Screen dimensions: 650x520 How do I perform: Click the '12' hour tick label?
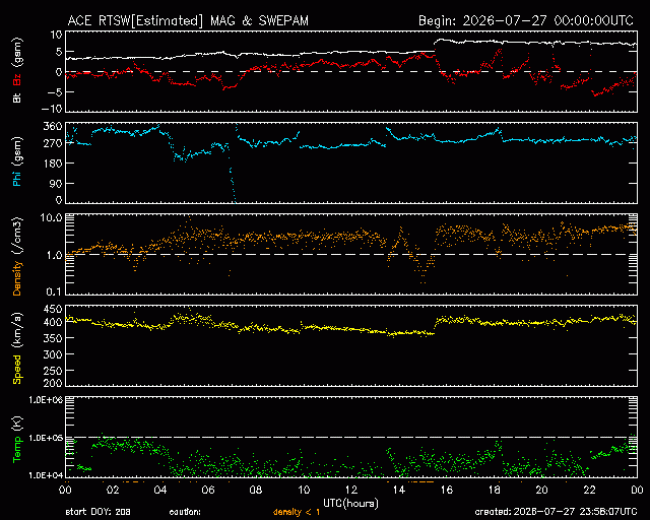coord(351,490)
